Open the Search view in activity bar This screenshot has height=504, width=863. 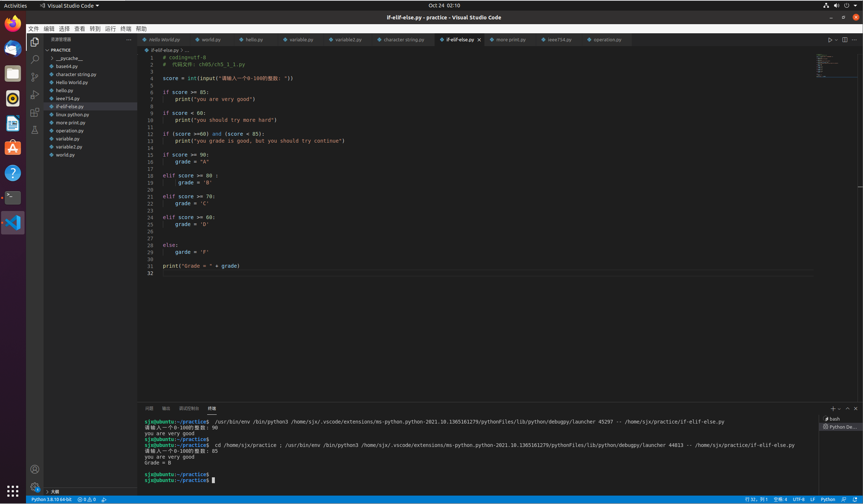(x=35, y=59)
